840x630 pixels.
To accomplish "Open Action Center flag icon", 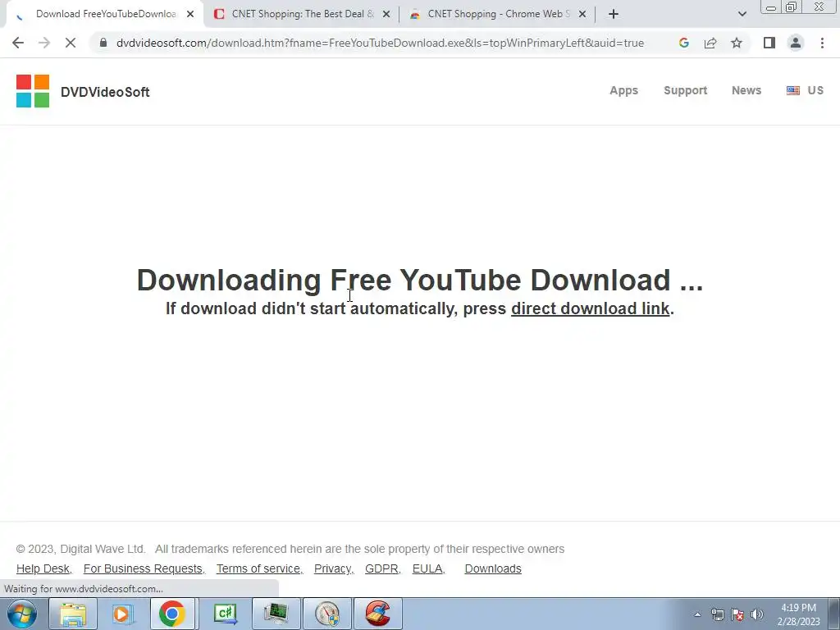I will [x=737, y=614].
